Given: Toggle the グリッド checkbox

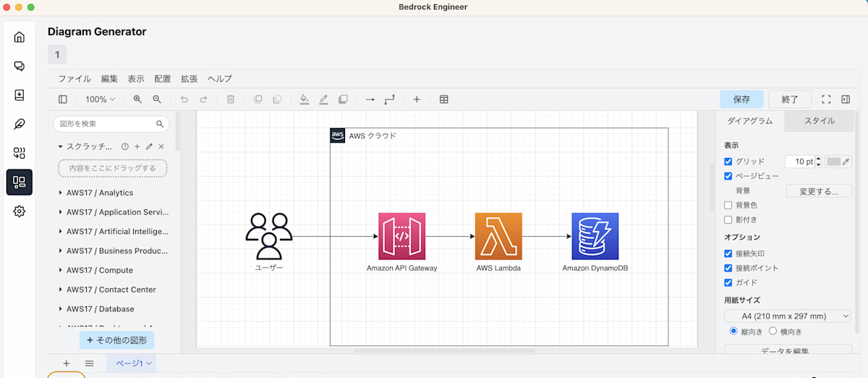Looking at the screenshot, I should (728, 161).
